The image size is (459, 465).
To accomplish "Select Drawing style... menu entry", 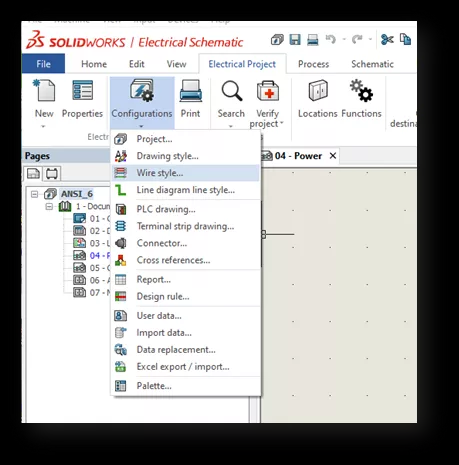I will click(186, 156).
